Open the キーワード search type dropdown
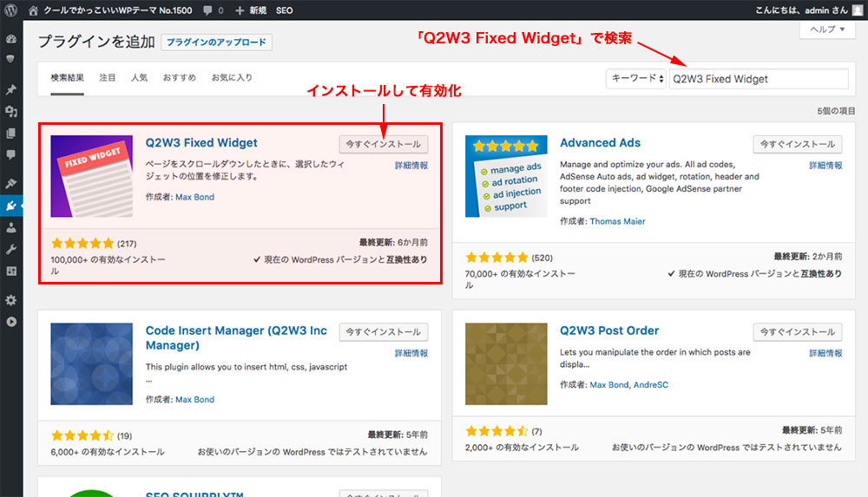Screen dimensions: 868x497 point(636,79)
